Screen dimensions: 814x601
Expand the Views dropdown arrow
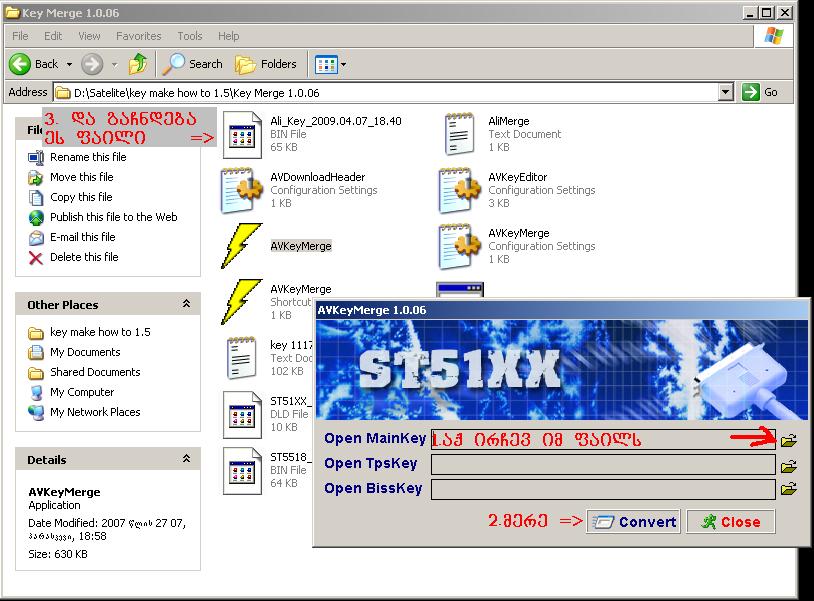pos(344,64)
